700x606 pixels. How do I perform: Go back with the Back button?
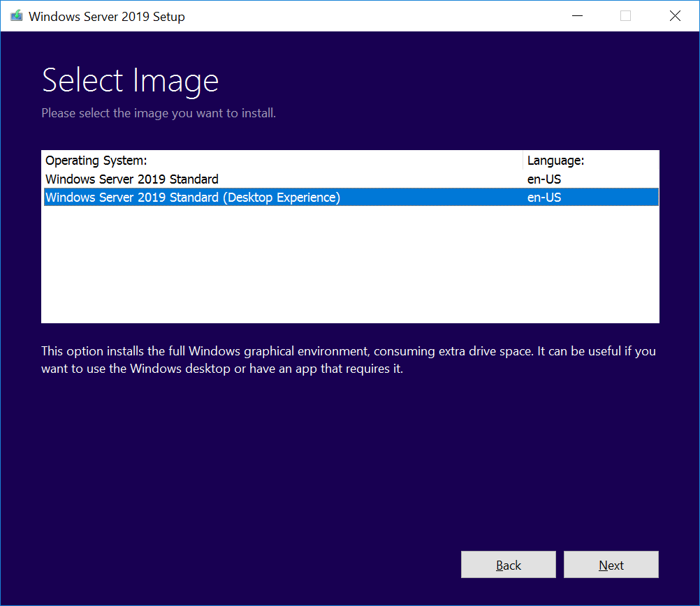[508, 566]
